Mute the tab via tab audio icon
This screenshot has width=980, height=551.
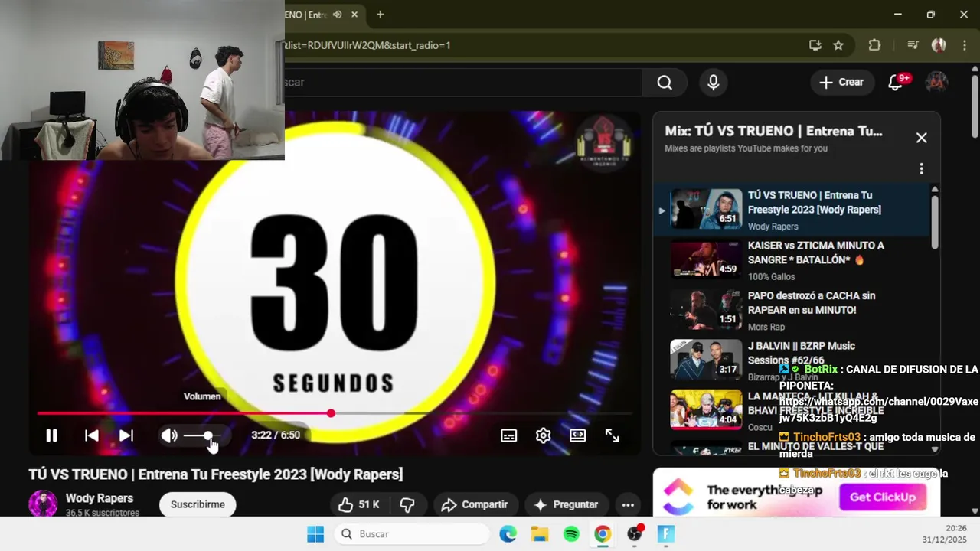tap(337, 15)
